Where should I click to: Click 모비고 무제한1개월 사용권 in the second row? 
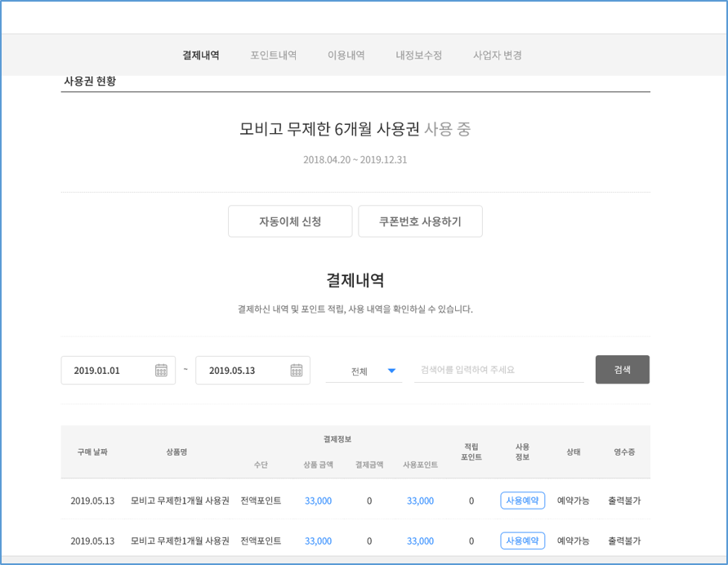tap(180, 541)
